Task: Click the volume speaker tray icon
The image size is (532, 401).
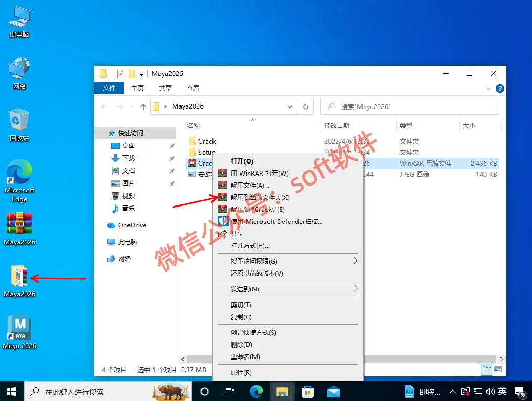Action: (x=490, y=392)
